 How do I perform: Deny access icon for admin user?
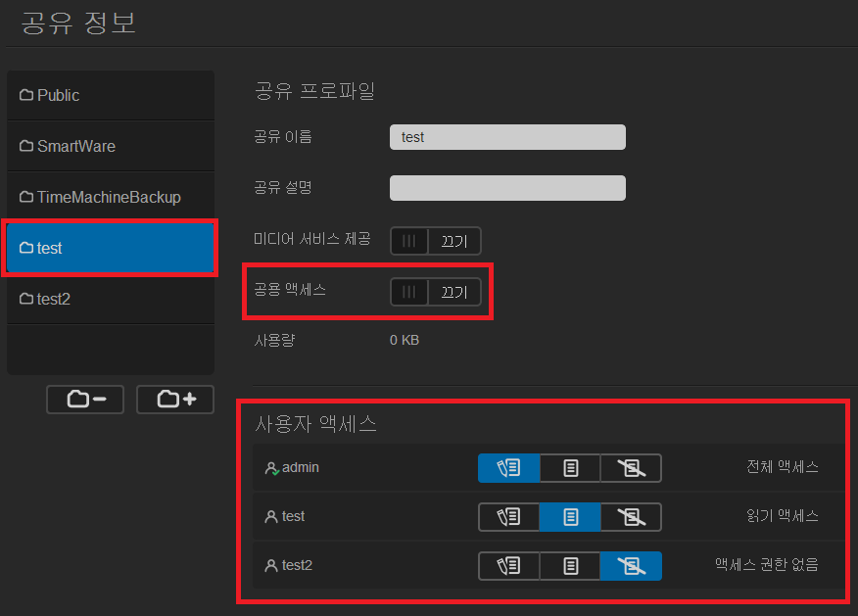631,468
